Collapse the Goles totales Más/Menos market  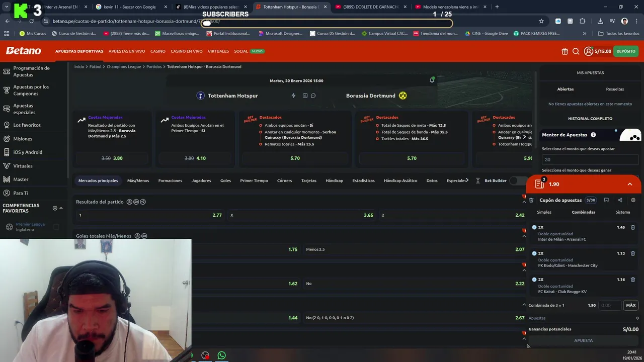[524, 236]
